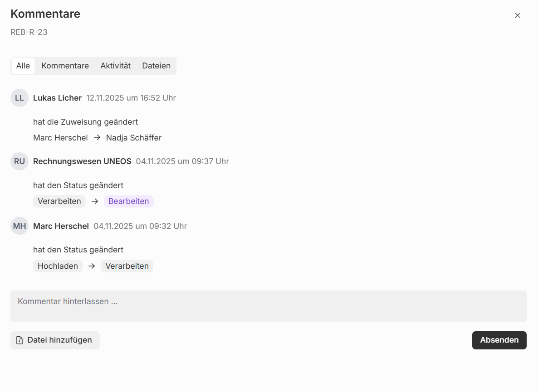Click the MH avatar of Marc Herschel

(x=20, y=226)
